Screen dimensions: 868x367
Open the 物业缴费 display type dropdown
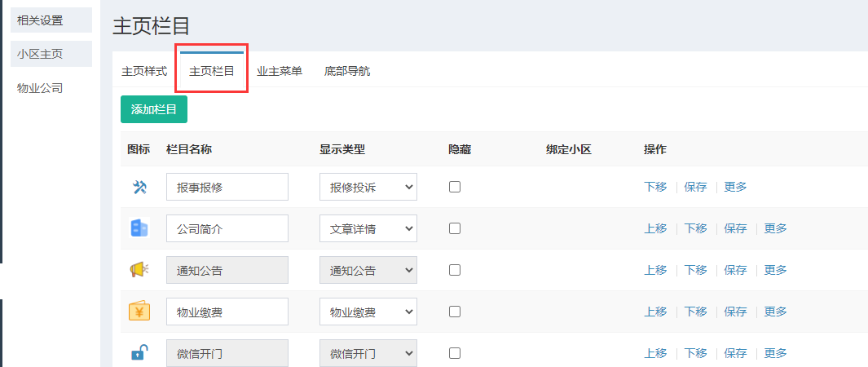pos(368,312)
